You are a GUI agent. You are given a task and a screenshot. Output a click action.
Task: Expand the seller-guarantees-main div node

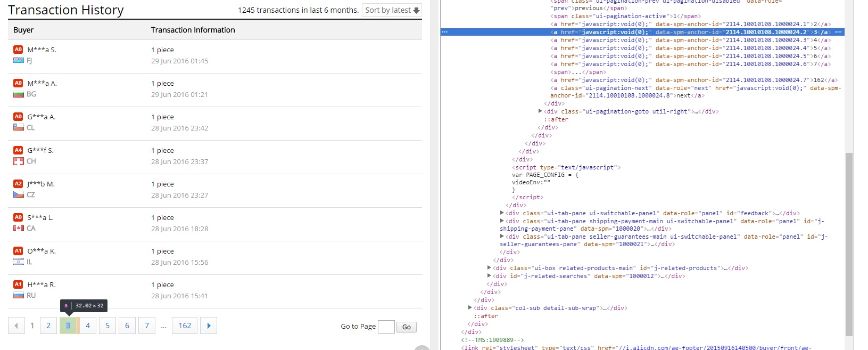tap(502, 237)
